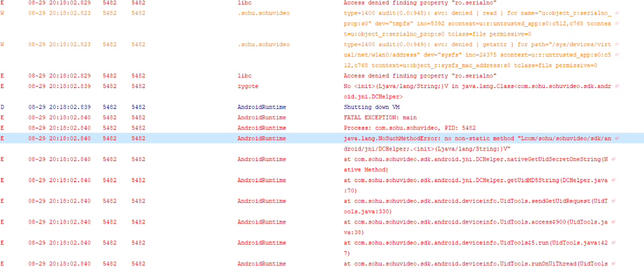Image resolution: width=644 pixels, height=269 pixels.
Task: Click AndroidRuntime tag in Shutting down VM row
Action: tap(262, 107)
